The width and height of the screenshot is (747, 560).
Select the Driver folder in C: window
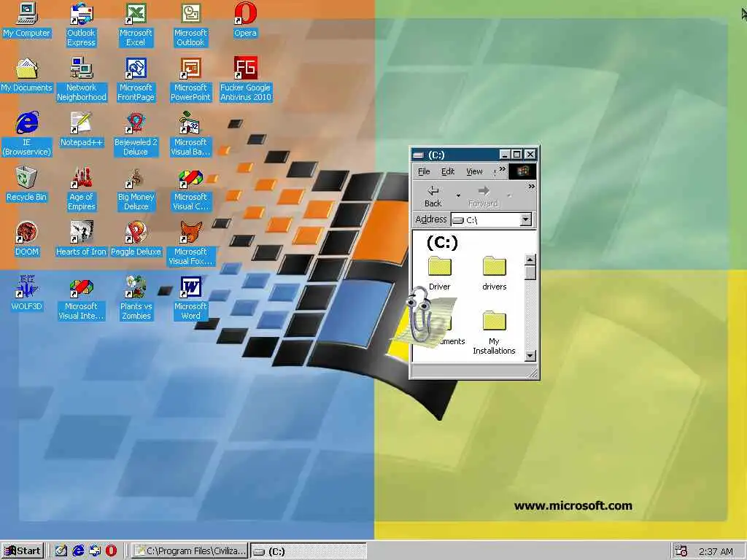point(439,273)
